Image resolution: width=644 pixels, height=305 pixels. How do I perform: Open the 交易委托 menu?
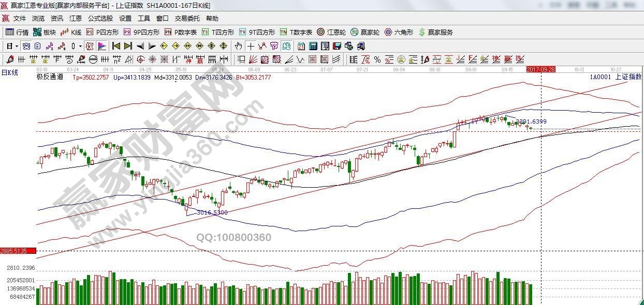(187, 18)
